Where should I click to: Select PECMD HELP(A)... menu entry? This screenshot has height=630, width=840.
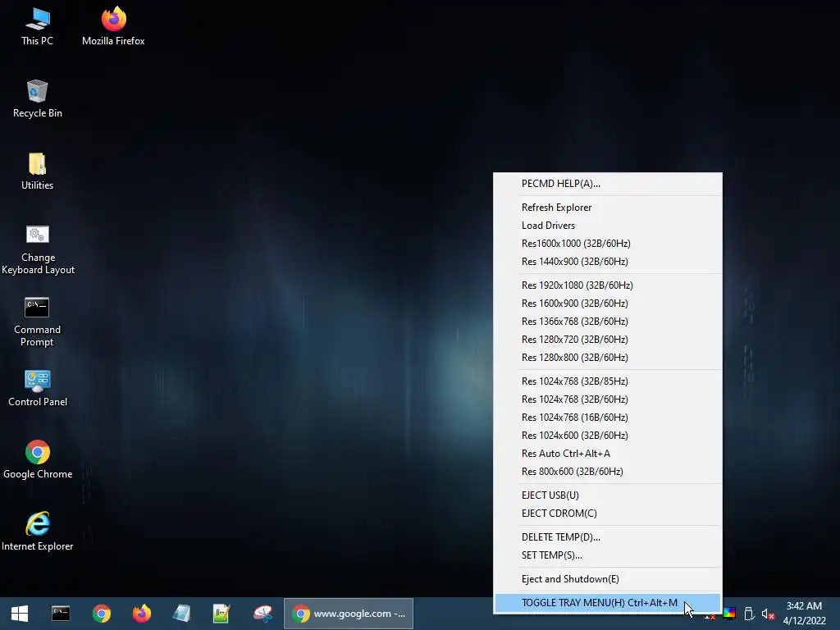coord(608,184)
